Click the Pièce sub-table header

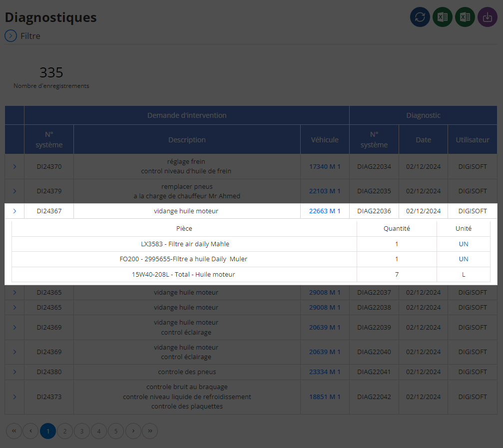pos(184,228)
